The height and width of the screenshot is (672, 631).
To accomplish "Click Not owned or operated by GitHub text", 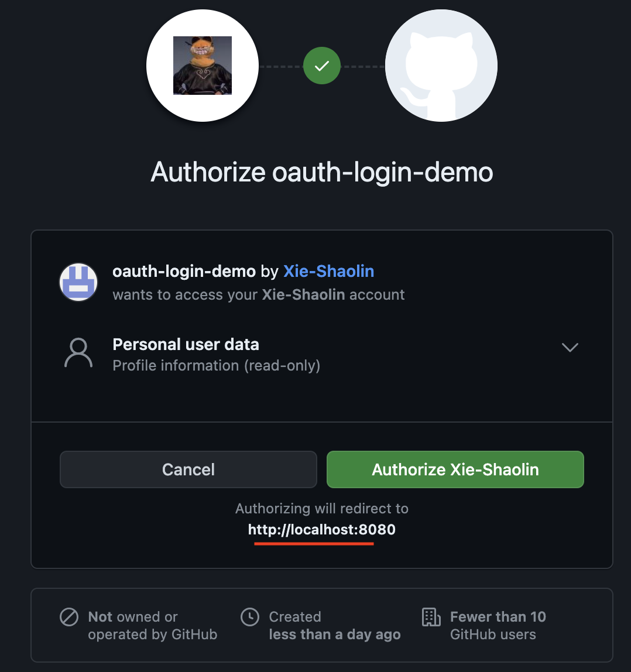I will [x=153, y=625].
